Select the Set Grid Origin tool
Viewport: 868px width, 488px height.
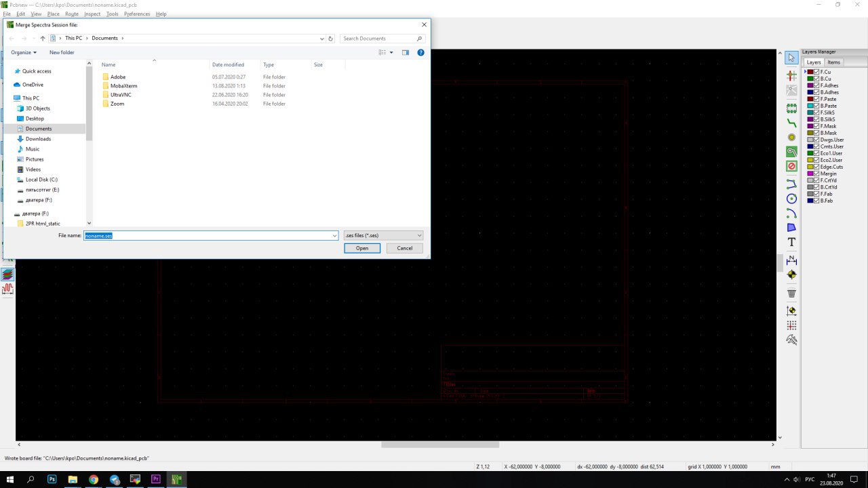[791, 325]
